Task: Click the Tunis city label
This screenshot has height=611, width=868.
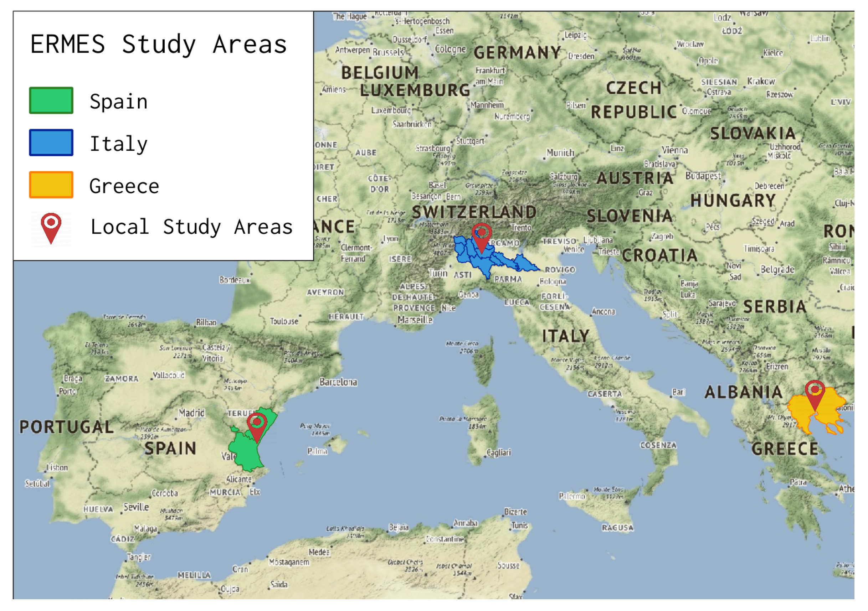Action: coord(519,525)
